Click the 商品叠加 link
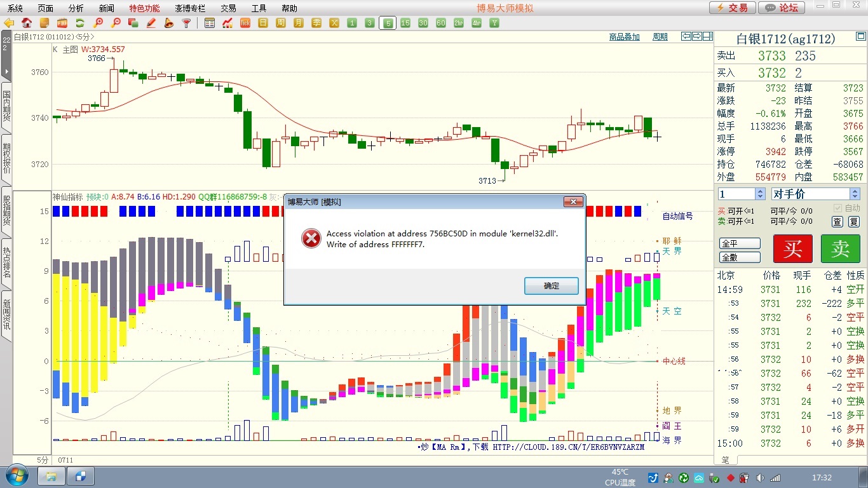868x488 pixels. 624,37
